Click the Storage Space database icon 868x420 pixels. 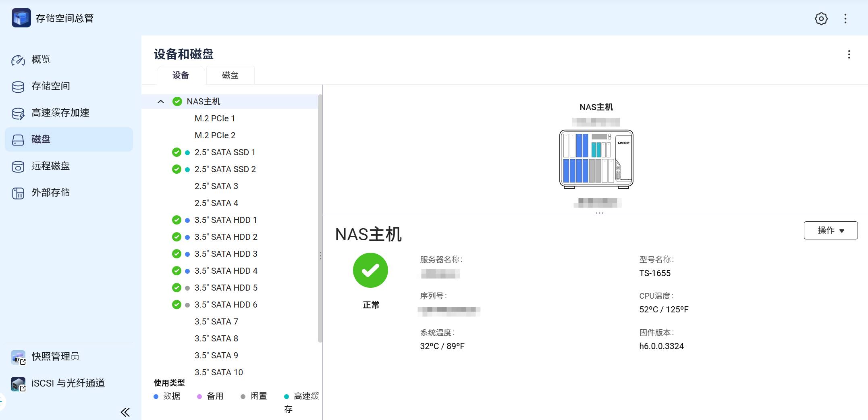pos(18,86)
